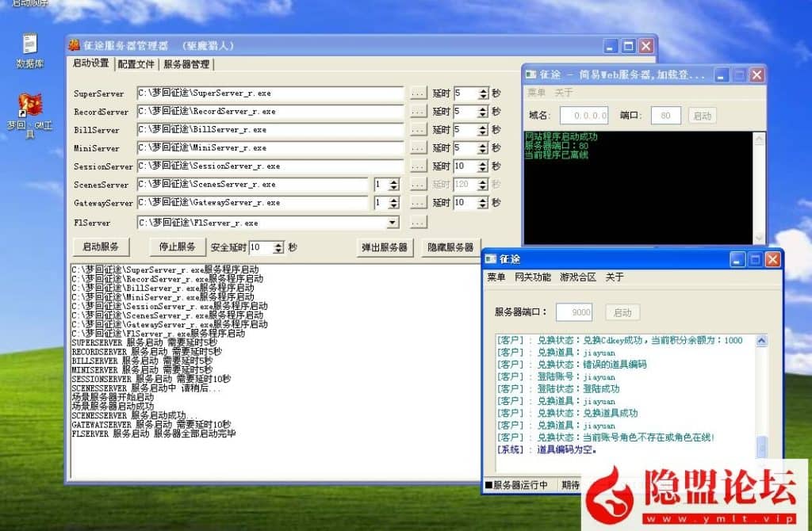812x531 pixels.
Task: Open the 网关功能 menu
Action: (x=532, y=277)
